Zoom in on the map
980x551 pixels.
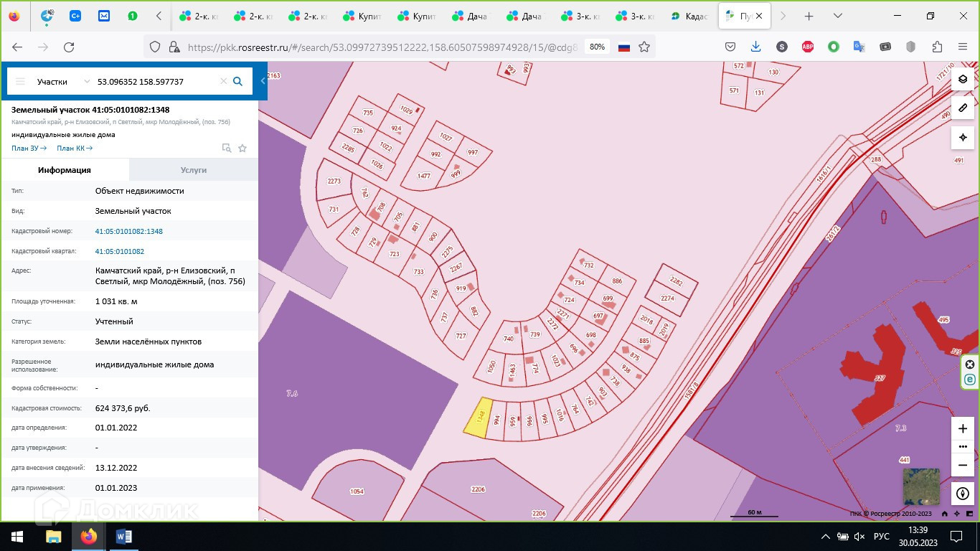[963, 428]
